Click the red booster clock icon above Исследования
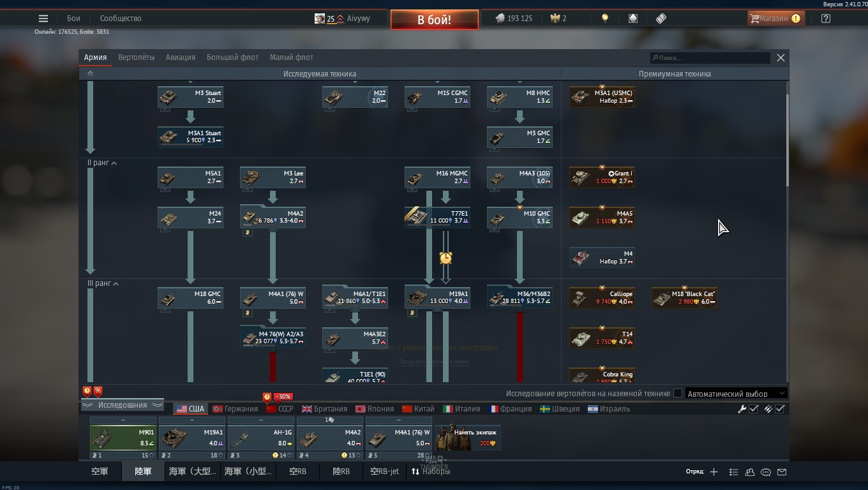 click(87, 390)
